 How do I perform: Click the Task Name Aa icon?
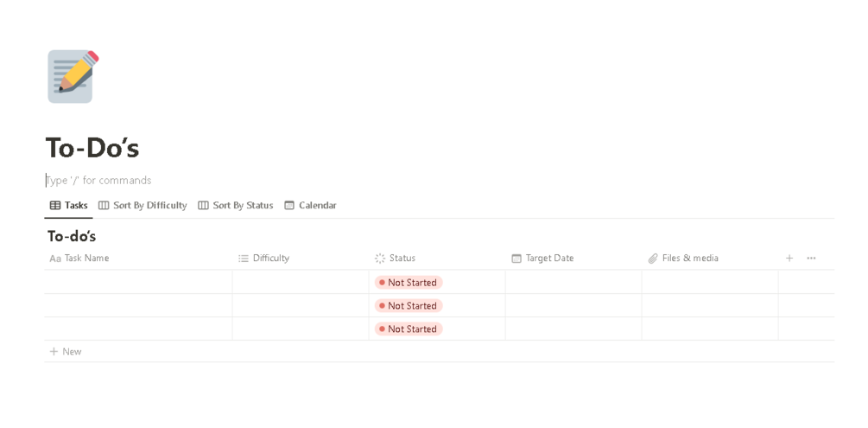(55, 259)
